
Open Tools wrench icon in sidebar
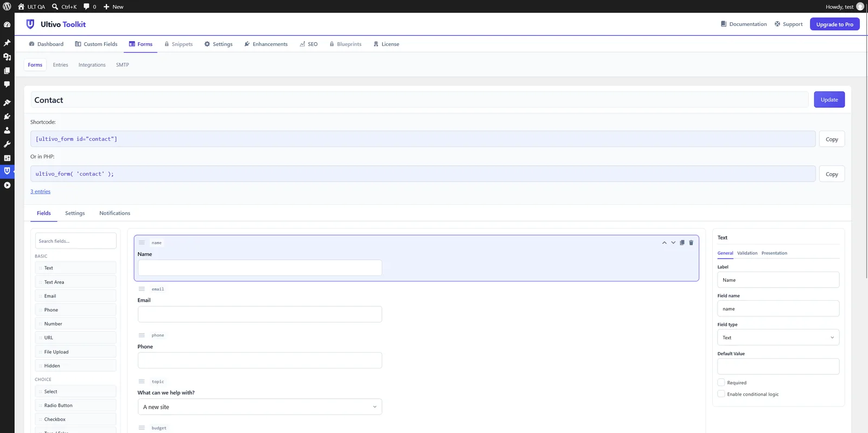click(7, 144)
